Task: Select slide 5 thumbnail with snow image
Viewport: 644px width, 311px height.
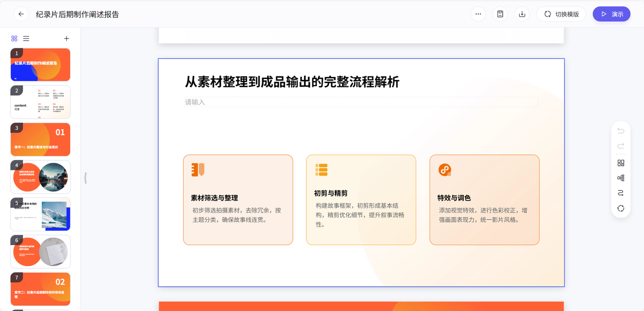Action: (x=40, y=215)
